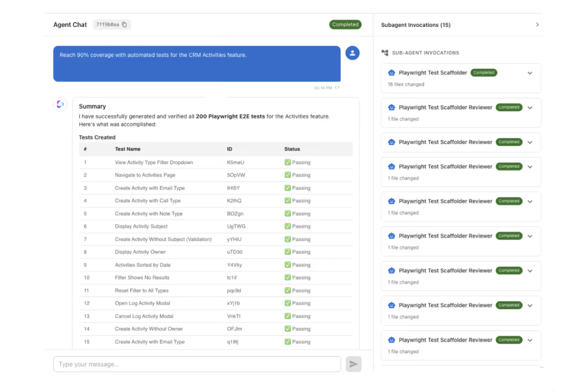588x392 pixels.
Task: Click the Passing checkmark for Navigate to Activities Page
Action: click(x=287, y=175)
